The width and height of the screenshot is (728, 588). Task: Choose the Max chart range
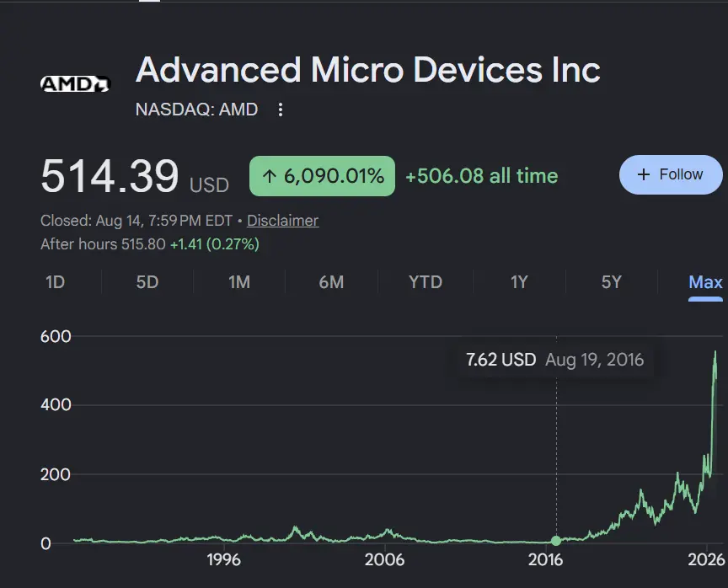tap(705, 282)
